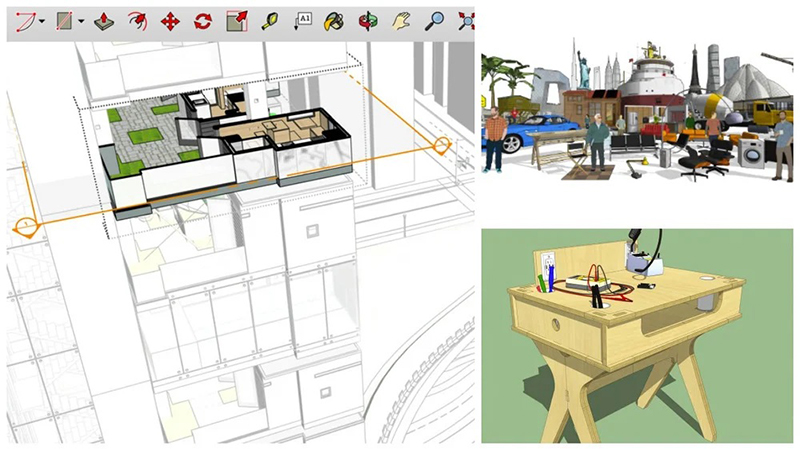The image size is (800, 450).
Task: Expand the Rectangle tool dropdown arrow
Action: (x=80, y=22)
